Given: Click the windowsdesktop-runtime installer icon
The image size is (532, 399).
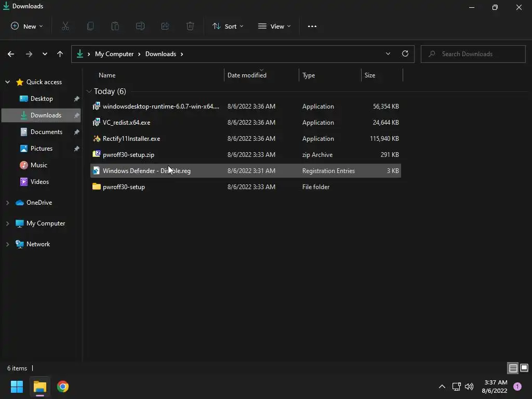Looking at the screenshot, I should 97,106.
